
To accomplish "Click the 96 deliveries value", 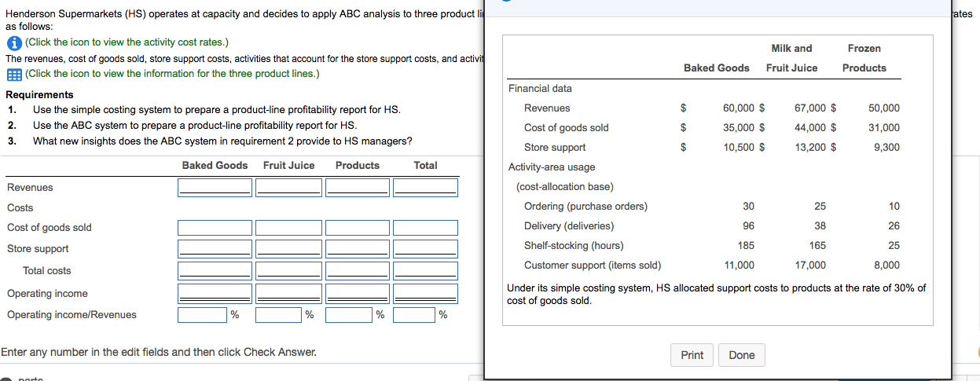I will click(748, 226).
